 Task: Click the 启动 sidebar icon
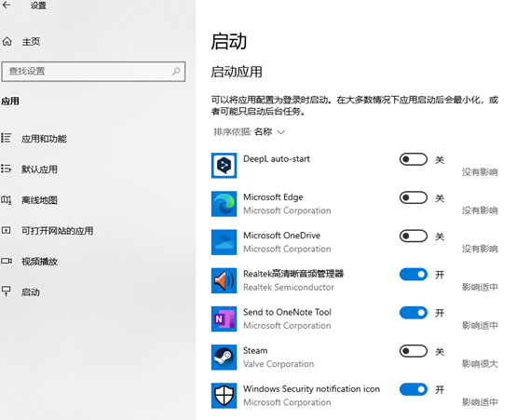tap(7, 291)
